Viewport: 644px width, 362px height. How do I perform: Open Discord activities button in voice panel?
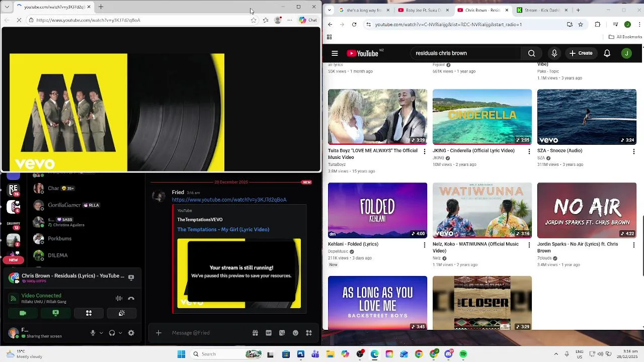[x=89, y=313]
